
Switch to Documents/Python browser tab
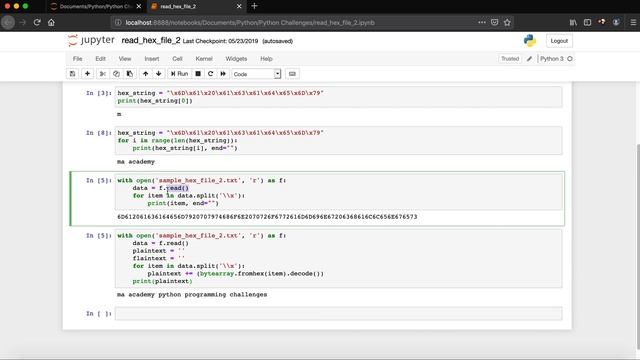click(96, 7)
